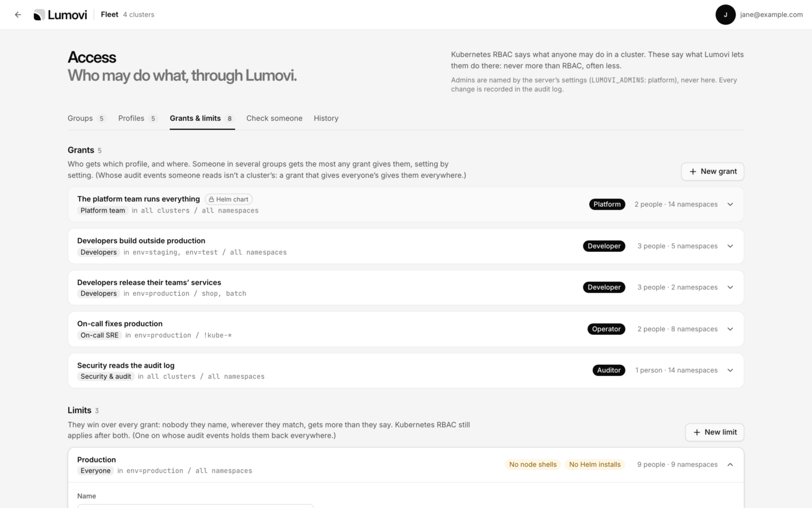Expand Developers build outside production grant
The image size is (812, 508).
[405, 246]
